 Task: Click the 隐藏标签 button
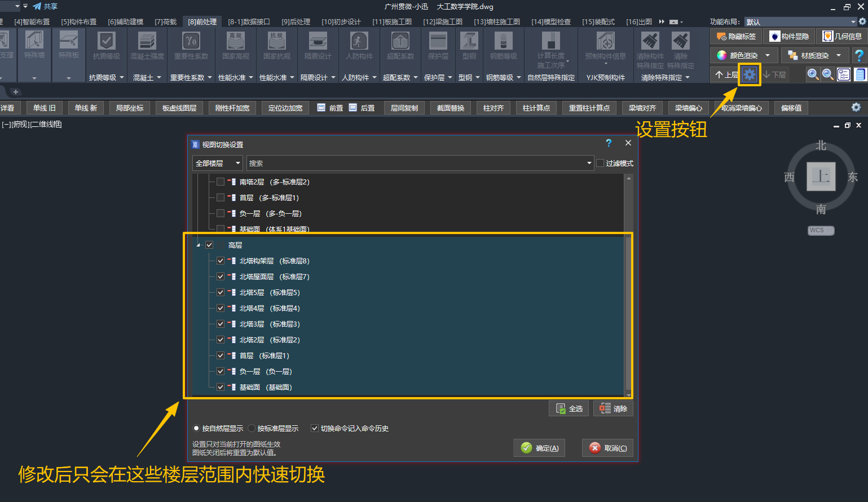click(736, 36)
